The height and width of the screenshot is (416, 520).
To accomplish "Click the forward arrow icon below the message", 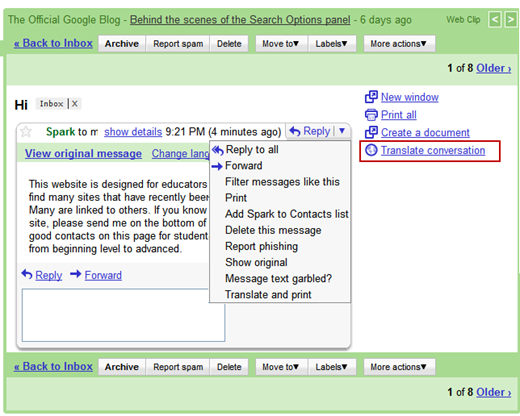I will pyautogui.click(x=76, y=274).
